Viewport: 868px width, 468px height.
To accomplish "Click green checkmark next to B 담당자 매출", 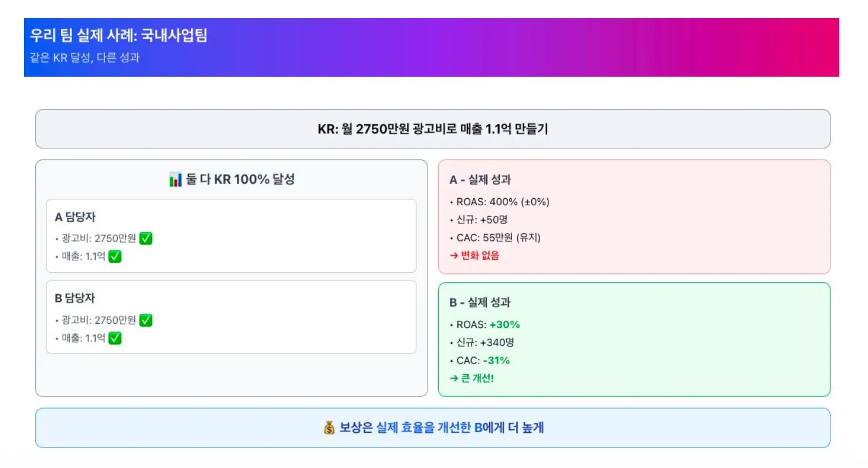I will pos(115,338).
